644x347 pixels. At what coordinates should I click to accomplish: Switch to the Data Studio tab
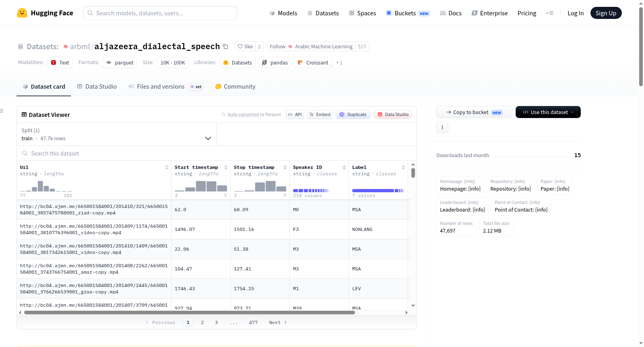pyautogui.click(x=97, y=87)
